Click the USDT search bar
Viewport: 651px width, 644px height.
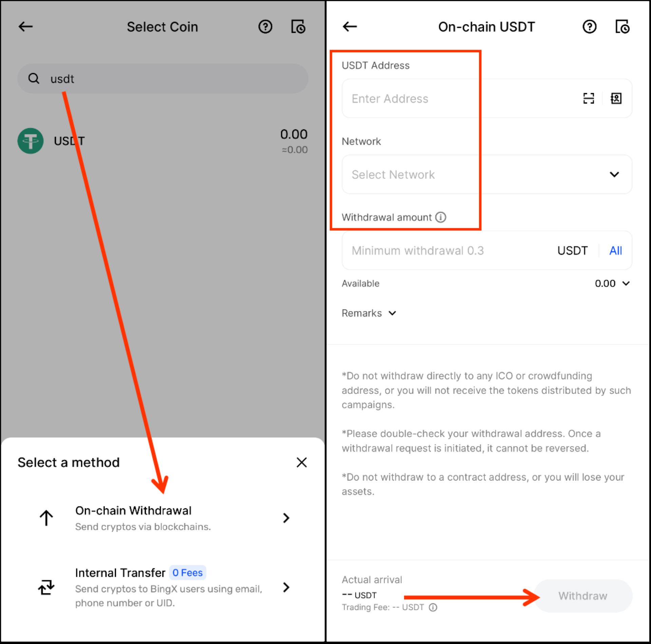[x=163, y=77]
